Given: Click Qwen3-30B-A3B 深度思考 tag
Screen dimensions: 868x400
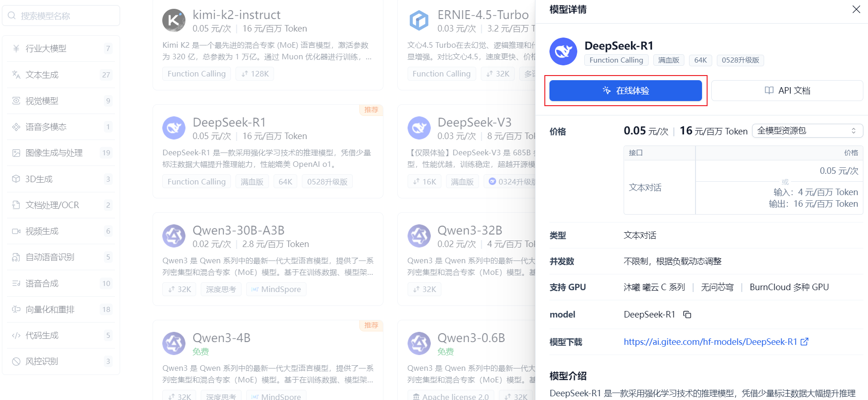Looking at the screenshot, I should tap(221, 289).
